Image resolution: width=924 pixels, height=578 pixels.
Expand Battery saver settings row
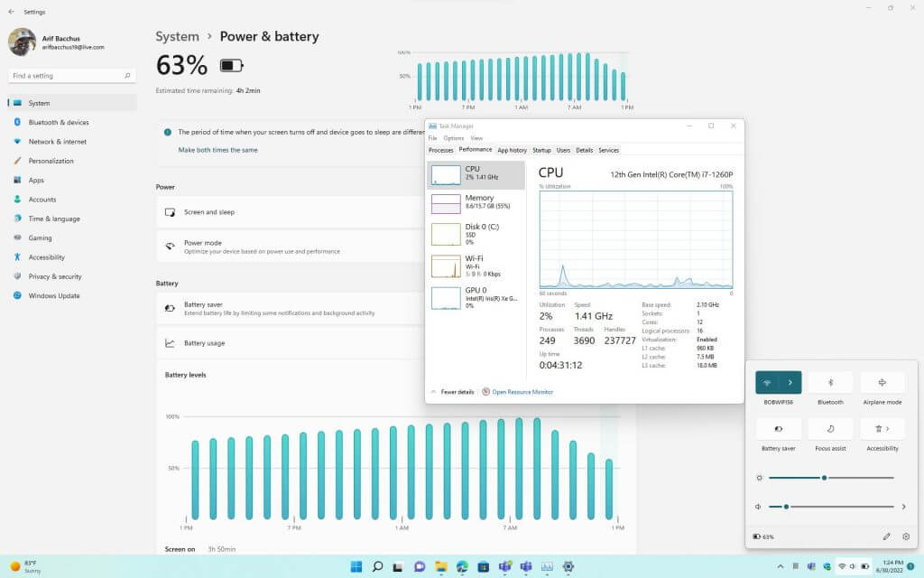(291, 309)
